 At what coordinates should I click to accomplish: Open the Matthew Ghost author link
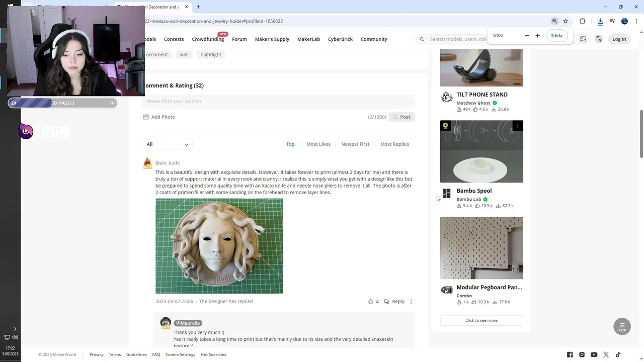[x=473, y=103]
